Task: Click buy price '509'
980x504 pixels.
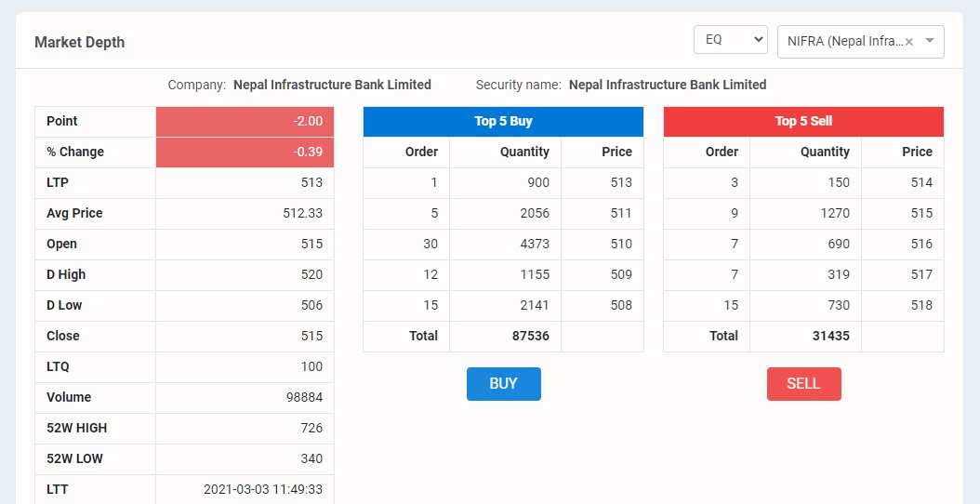Action: (621, 274)
